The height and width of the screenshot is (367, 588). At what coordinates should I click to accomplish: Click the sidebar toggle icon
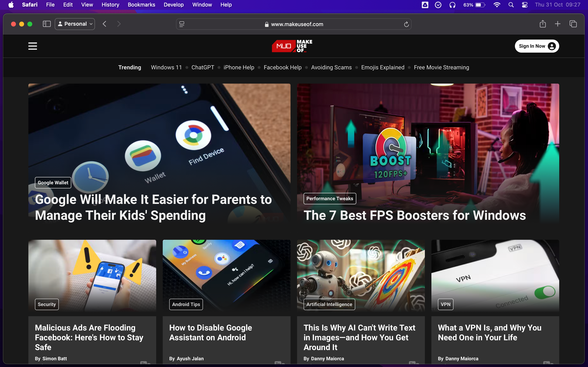(x=47, y=24)
